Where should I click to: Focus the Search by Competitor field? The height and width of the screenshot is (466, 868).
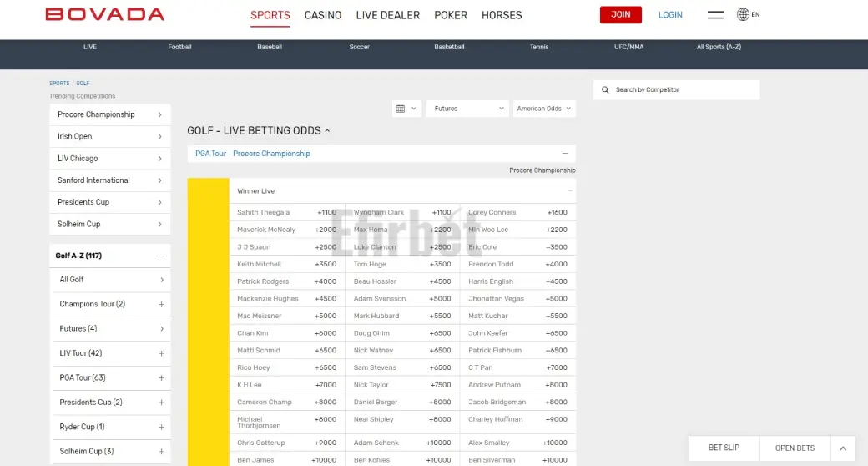(676, 89)
